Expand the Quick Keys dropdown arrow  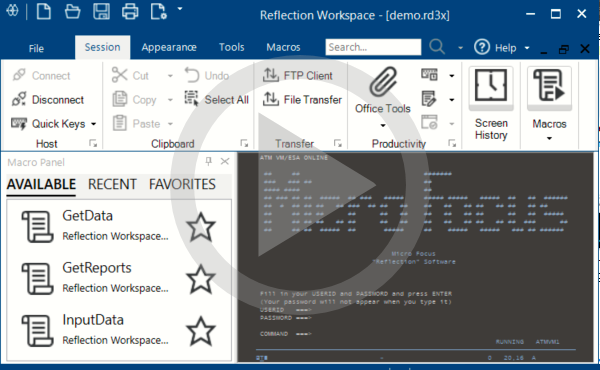coord(93,124)
